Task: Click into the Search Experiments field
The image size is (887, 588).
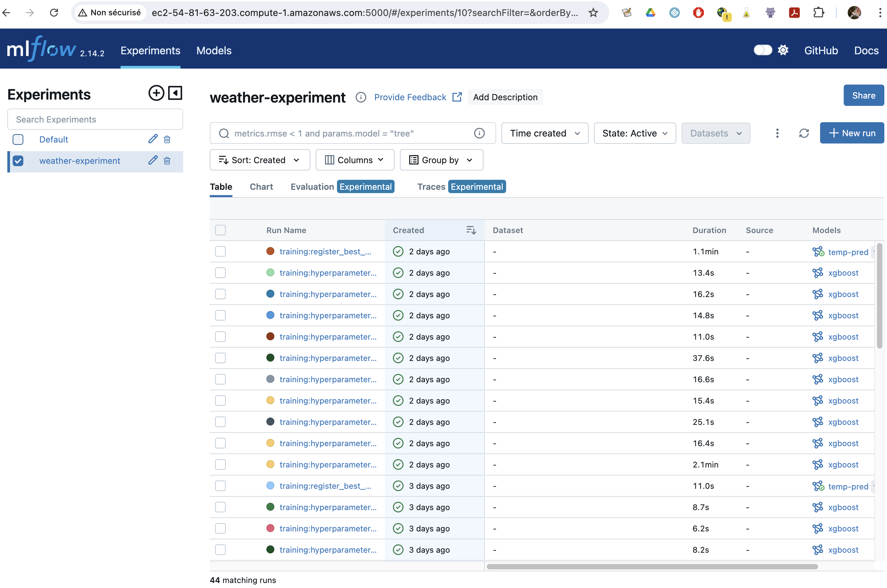Action: coord(95,119)
